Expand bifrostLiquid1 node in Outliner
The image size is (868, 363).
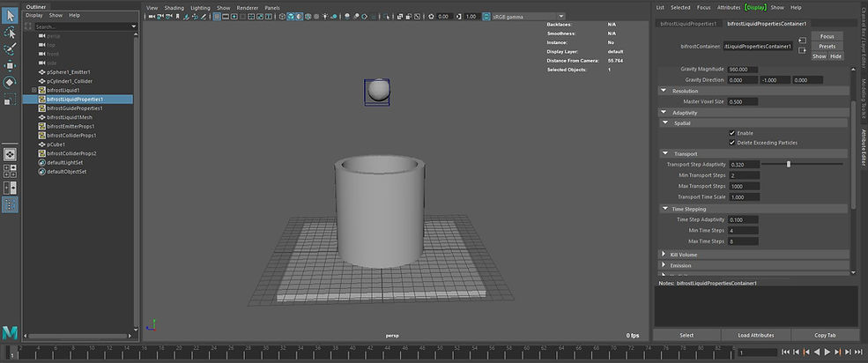click(x=33, y=90)
